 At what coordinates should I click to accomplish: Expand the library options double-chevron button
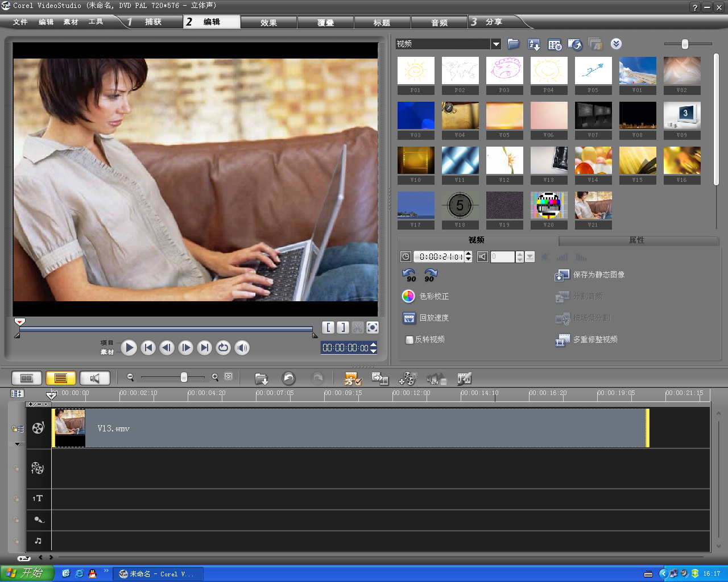(x=616, y=44)
